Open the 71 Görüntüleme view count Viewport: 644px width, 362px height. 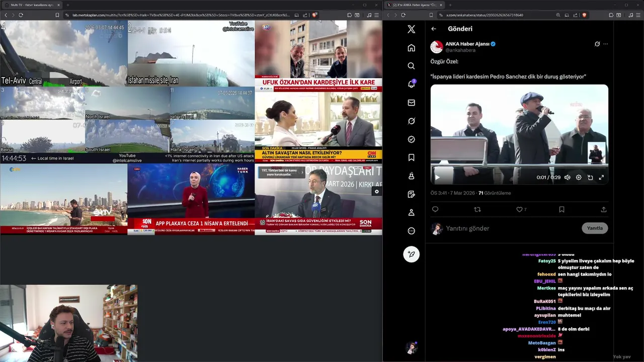coord(495,193)
